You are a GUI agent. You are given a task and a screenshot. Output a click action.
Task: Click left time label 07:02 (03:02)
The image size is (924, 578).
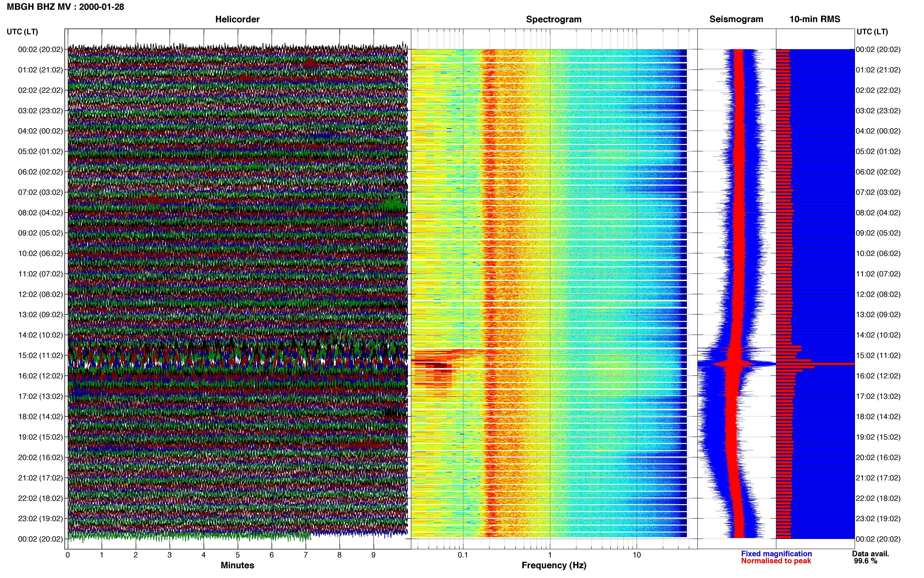point(41,192)
